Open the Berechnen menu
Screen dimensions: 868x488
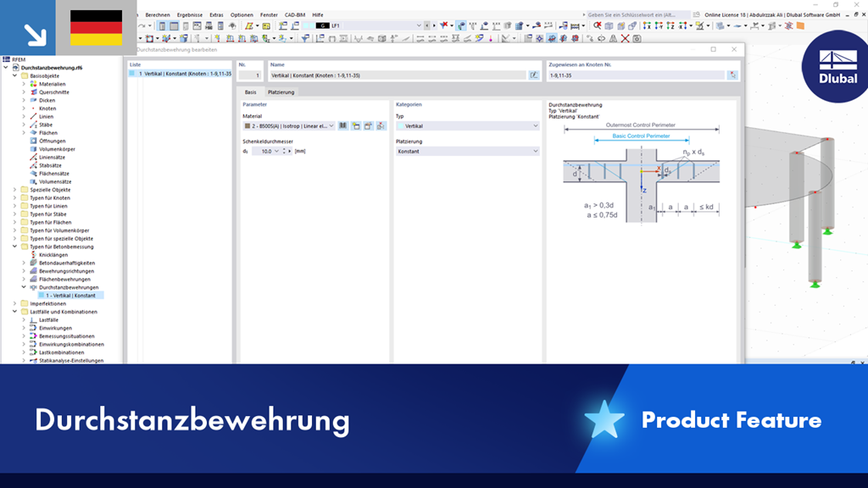157,15
